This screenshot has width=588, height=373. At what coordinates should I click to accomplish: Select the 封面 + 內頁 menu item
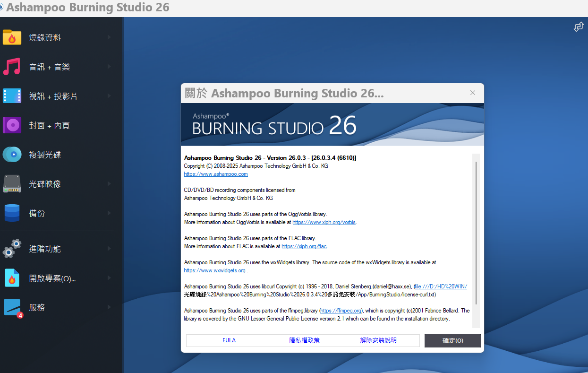58,125
